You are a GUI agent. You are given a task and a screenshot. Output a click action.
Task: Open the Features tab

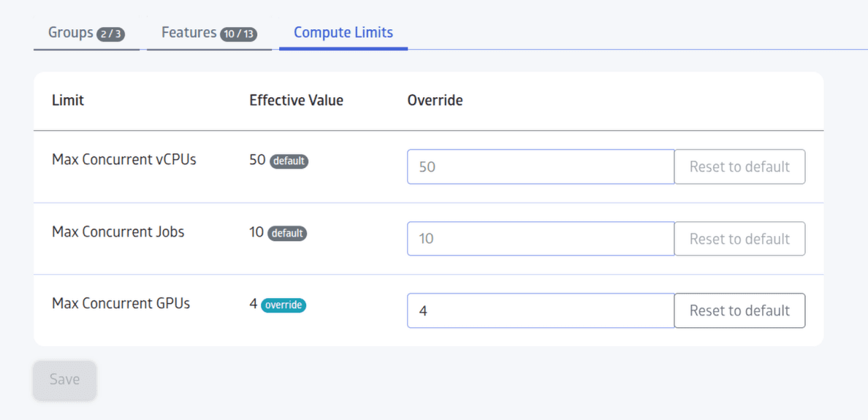point(209,33)
